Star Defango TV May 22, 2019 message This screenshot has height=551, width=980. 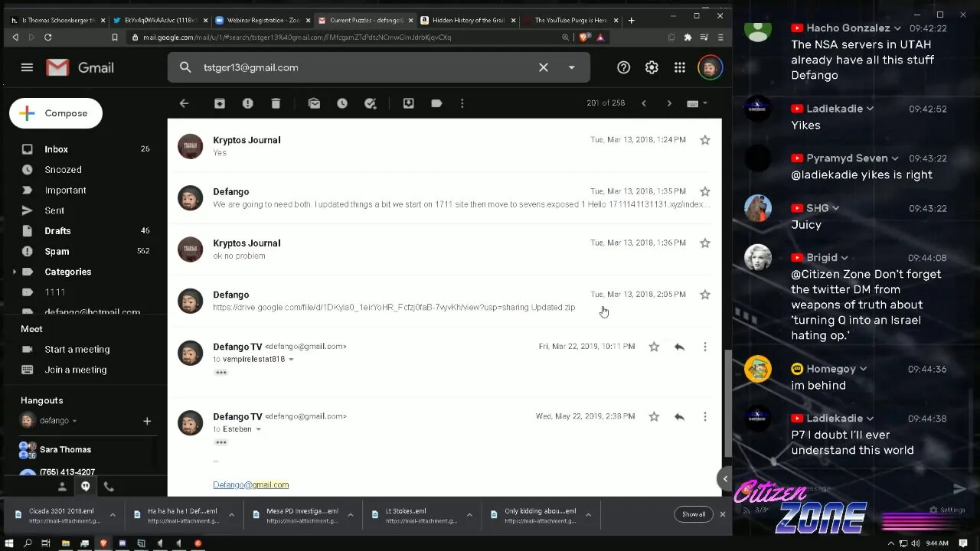(654, 416)
